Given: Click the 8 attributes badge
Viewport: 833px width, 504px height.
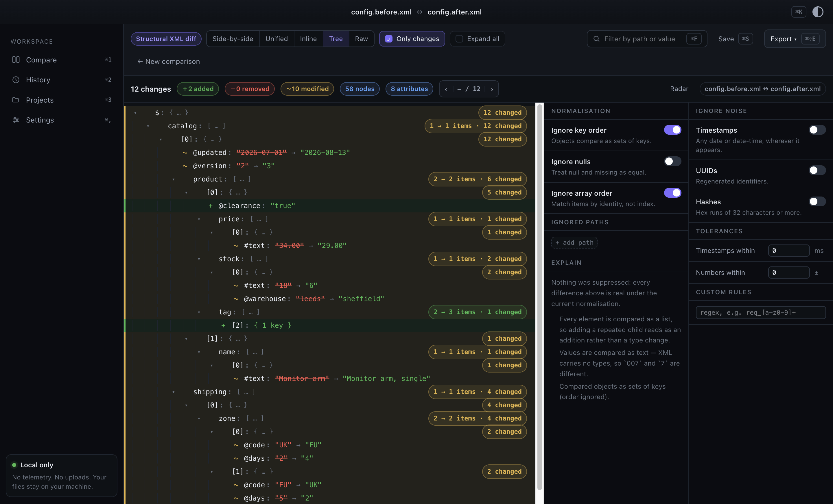Looking at the screenshot, I should (x=409, y=89).
